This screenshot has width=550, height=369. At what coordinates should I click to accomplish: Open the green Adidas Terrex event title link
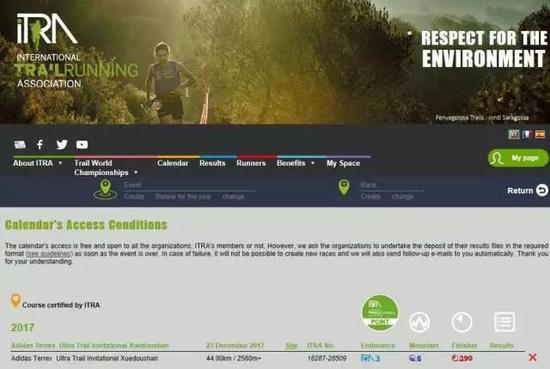pos(90,345)
